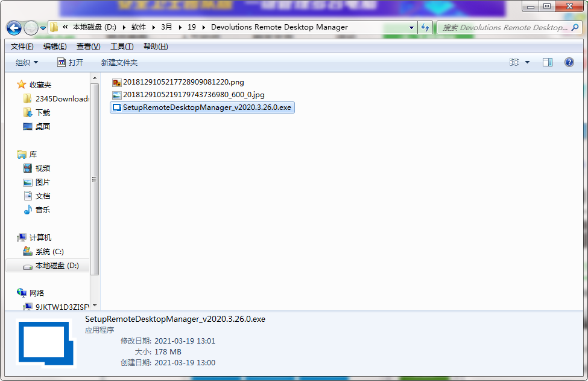Image resolution: width=588 pixels, height=381 pixels.
Task: Click 收藏夹 favorites header
Action: click(x=40, y=85)
